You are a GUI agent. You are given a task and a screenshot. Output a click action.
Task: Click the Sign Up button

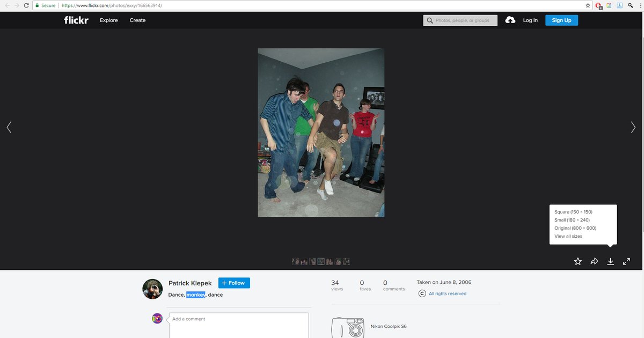561,20
